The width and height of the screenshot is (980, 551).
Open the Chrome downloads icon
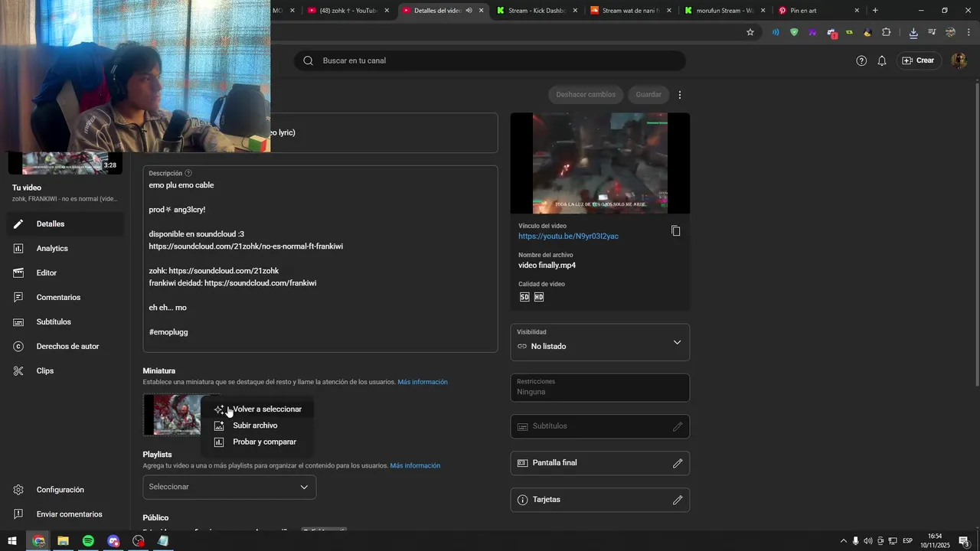(x=913, y=32)
